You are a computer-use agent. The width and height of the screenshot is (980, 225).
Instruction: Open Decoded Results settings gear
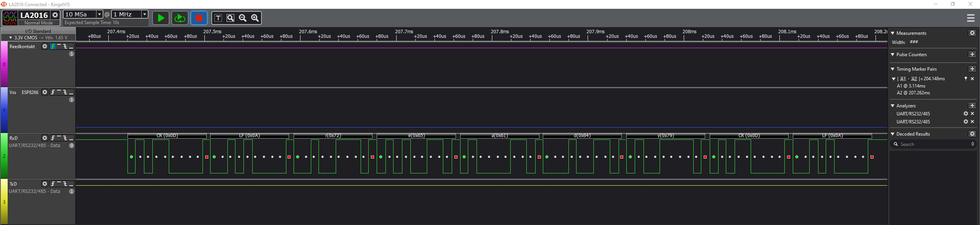[972, 134]
